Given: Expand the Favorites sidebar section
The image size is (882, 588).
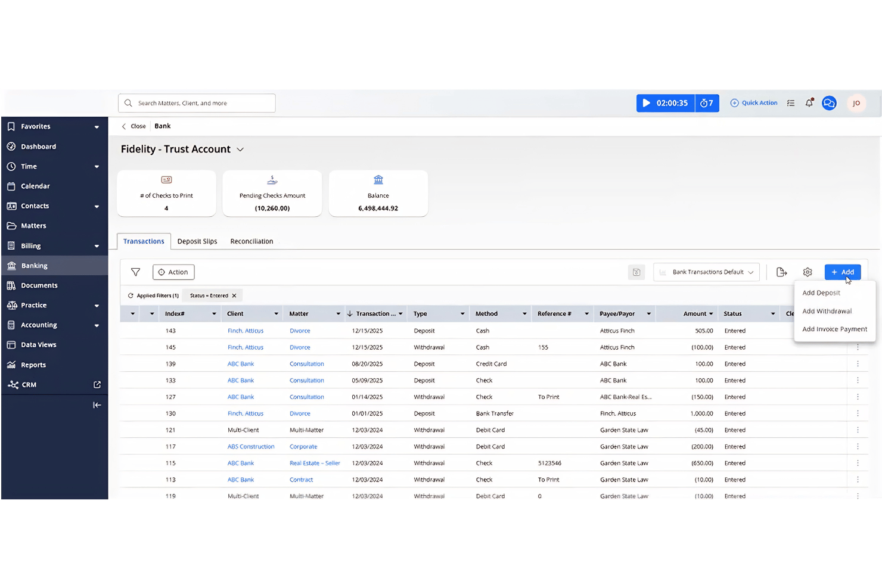Looking at the screenshot, I should click(97, 127).
